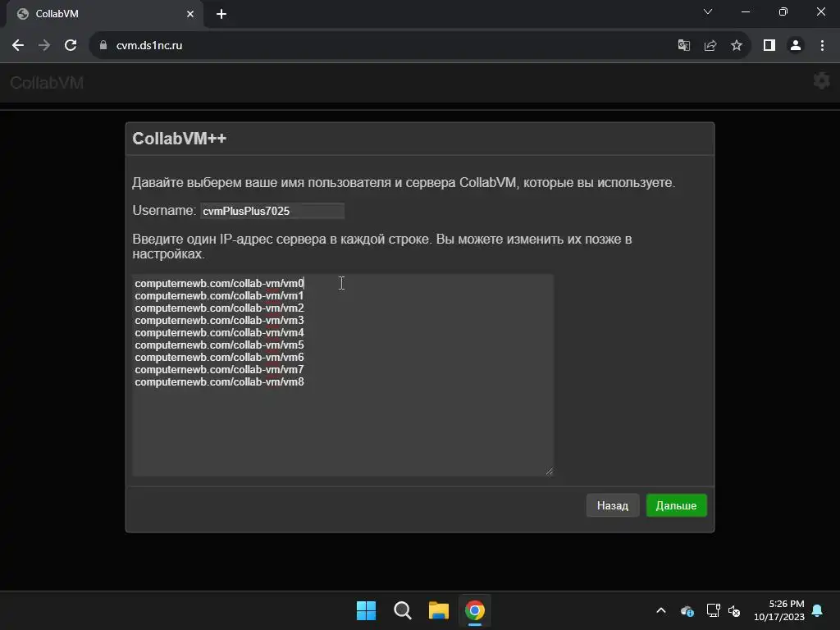Open the Windows Start menu
The image size is (840, 630).
tap(367, 610)
